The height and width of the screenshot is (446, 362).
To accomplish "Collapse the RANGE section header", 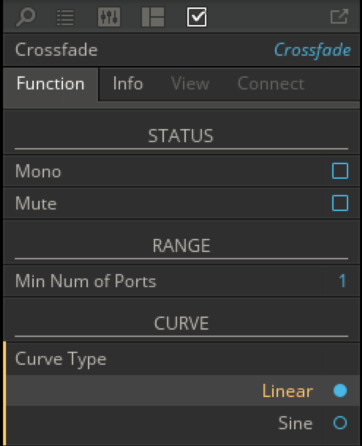I will tap(181, 246).
